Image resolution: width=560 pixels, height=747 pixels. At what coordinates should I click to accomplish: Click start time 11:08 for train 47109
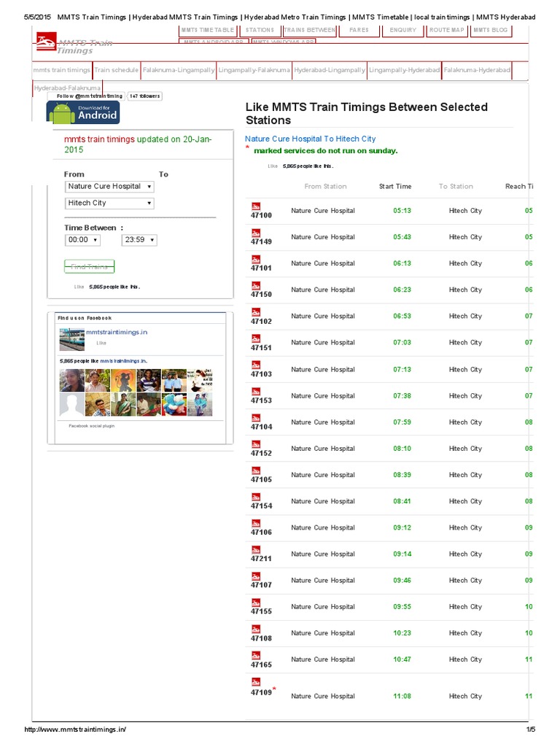pyautogui.click(x=402, y=697)
